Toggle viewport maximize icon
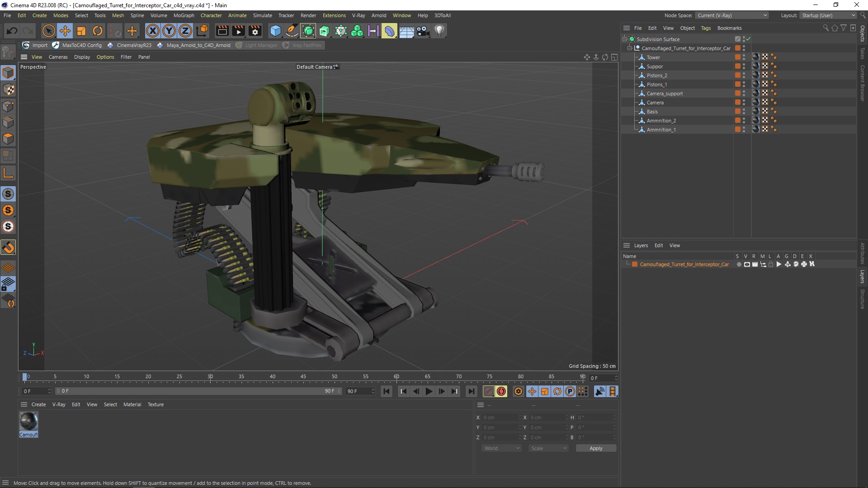Image resolution: width=868 pixels, height=488 pixels. pyautogui.click(x=614, y=57)
